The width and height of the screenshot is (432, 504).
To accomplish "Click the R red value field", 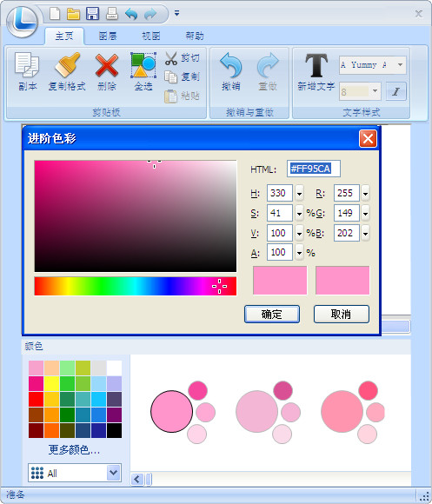I will click(x=347, y=193).
